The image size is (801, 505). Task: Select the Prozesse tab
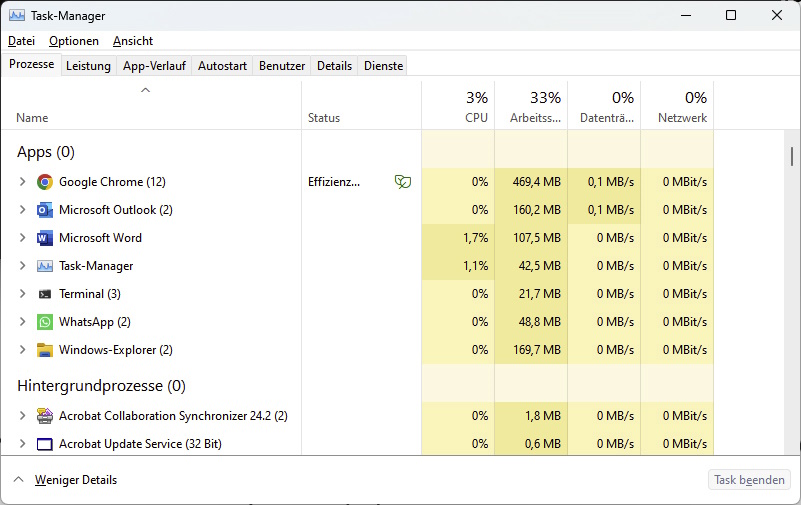coord(32,64)
